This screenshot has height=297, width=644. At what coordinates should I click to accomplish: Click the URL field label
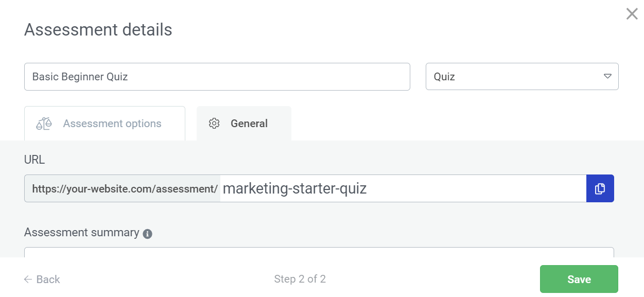[x=34, y=160]
